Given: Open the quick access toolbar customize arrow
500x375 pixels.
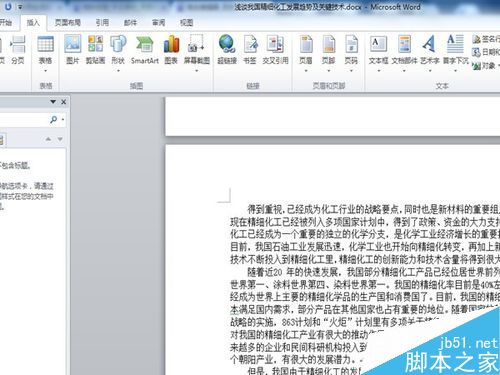Looking at the screenshot, I should (x=20, y=7).
